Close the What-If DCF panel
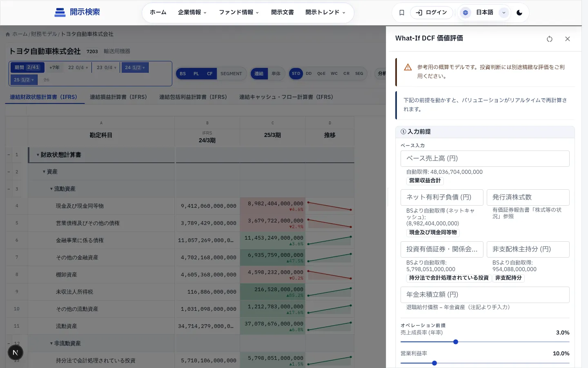588x368 pixels. pyautogui.click(x=568, y=39)
